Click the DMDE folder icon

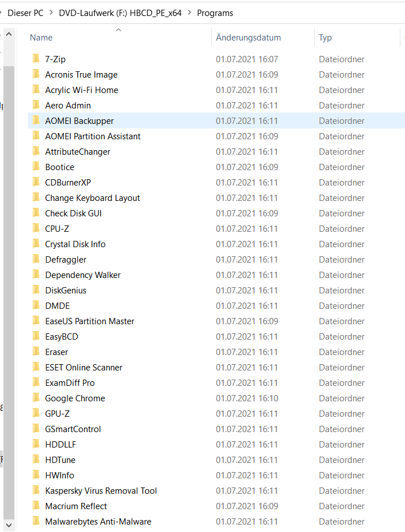point(36,305)
